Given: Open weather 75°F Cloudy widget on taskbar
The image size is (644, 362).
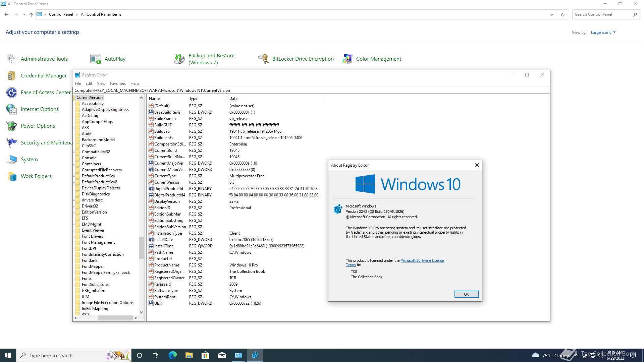Looking at the screenshot, I should click(550, 355).
